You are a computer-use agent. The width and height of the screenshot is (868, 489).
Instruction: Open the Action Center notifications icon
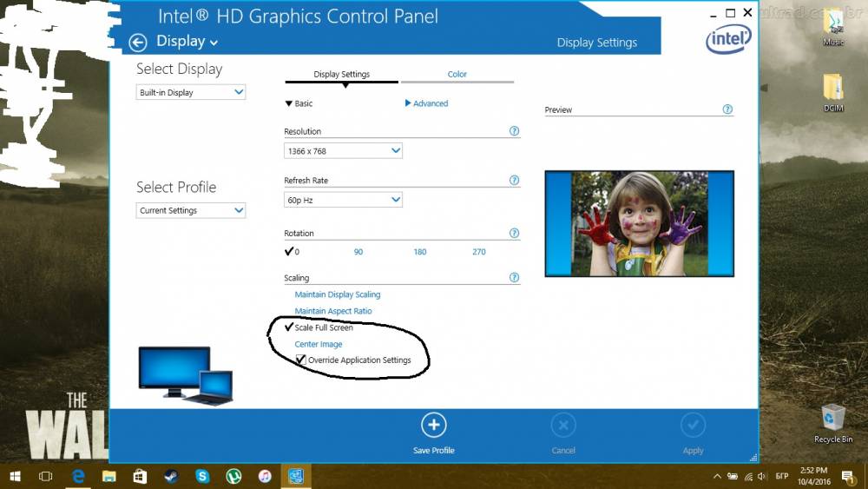point(849,476)
